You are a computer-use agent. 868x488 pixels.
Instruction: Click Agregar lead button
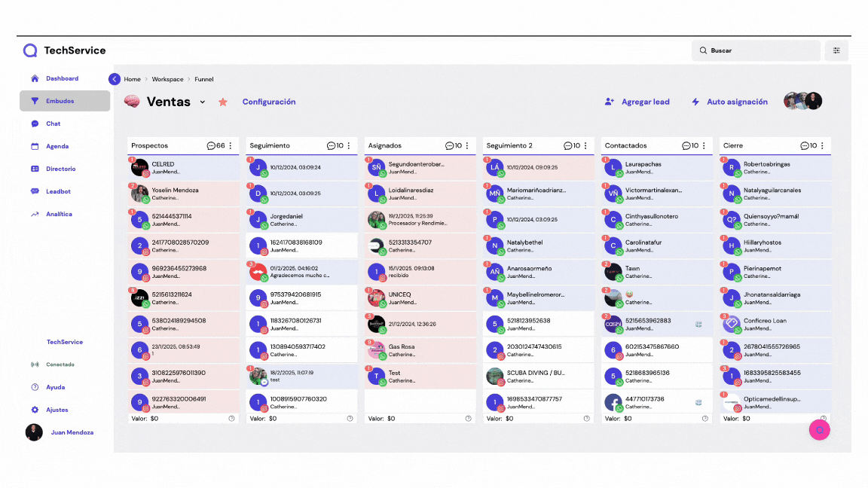click(x=637, y=102)
